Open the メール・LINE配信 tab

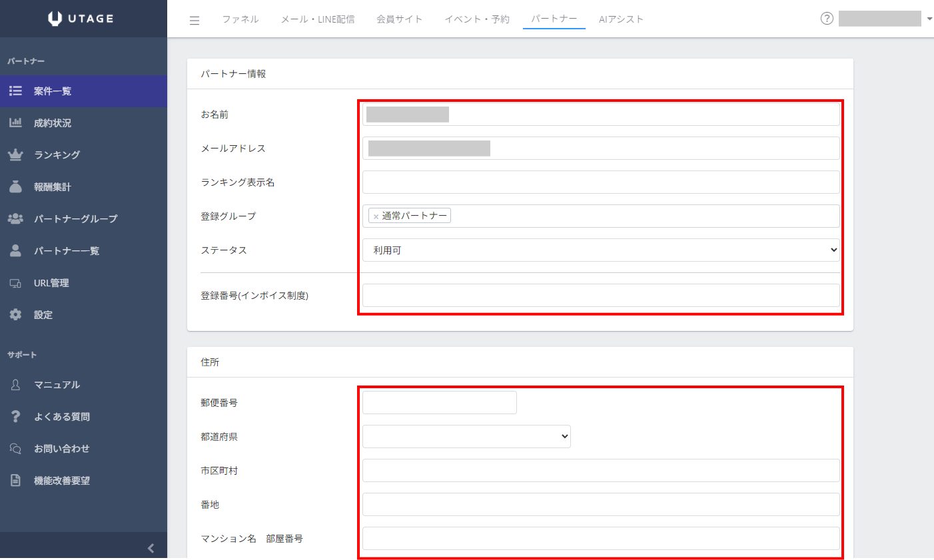(318, 19)
